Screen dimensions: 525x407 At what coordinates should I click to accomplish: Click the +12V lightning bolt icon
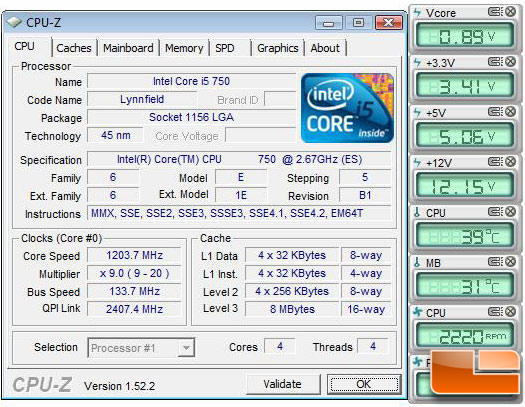point(417,163)
